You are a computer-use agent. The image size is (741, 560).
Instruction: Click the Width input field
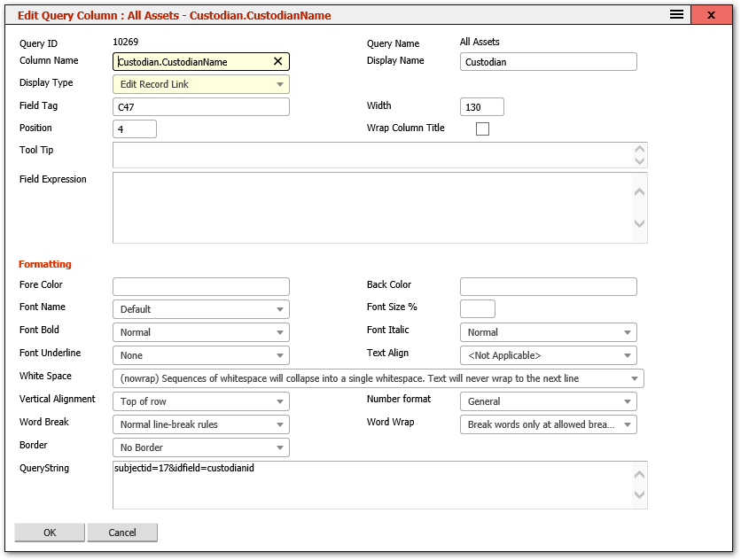(482, 105)
